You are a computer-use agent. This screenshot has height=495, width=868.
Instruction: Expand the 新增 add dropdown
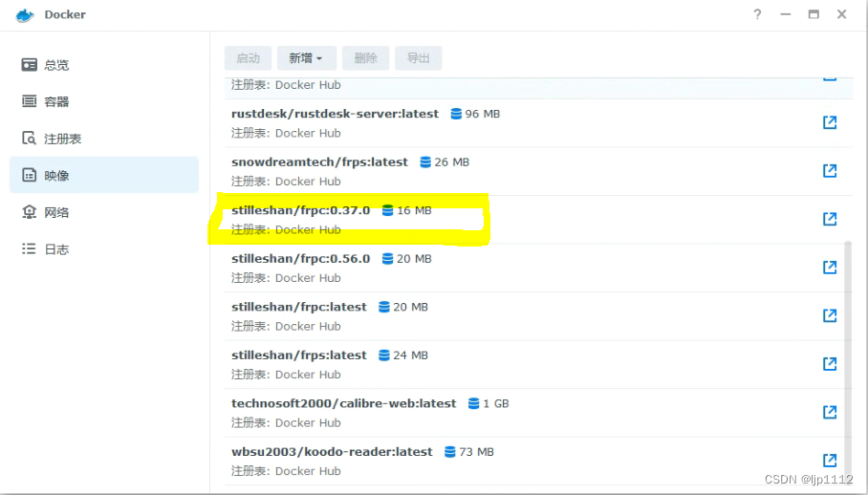tap(306, 58)
